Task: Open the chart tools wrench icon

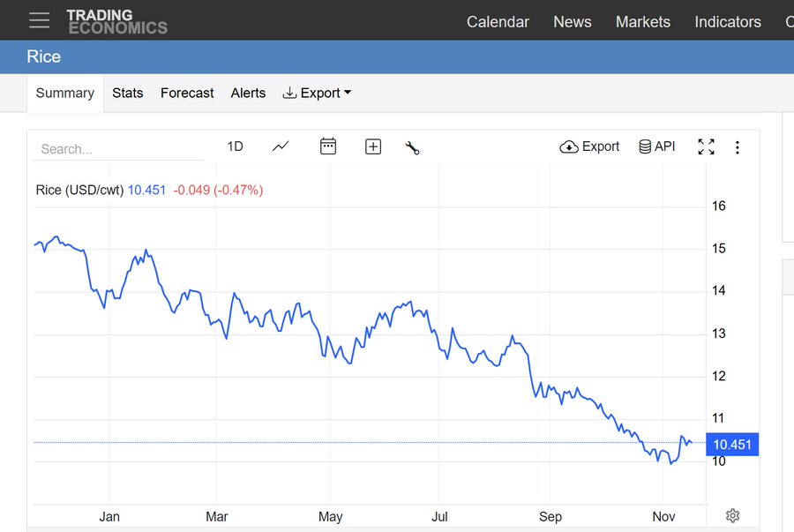Action: point(412,147)
